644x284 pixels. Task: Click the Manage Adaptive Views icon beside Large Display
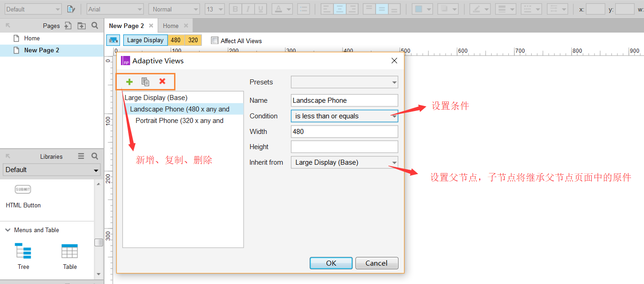[x=113, y=40]
